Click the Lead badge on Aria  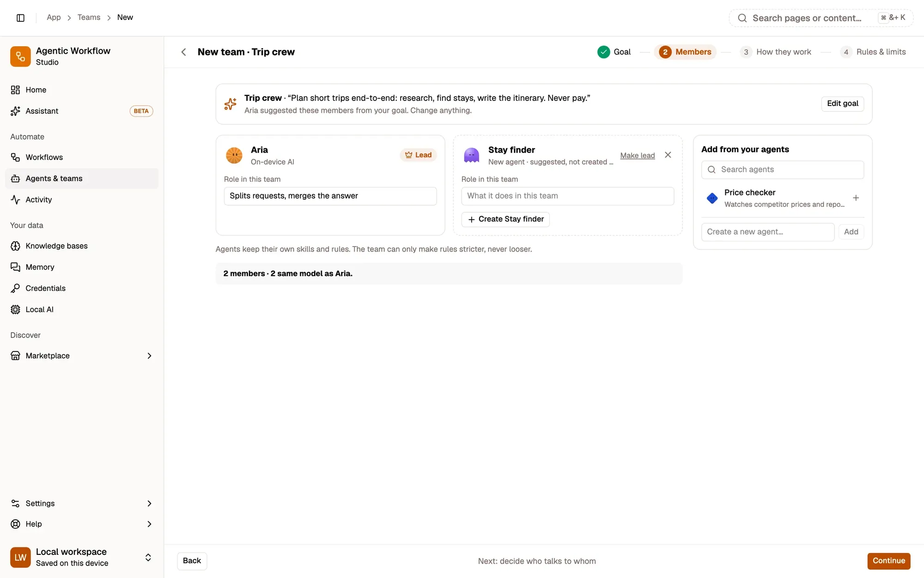[418, 155]
